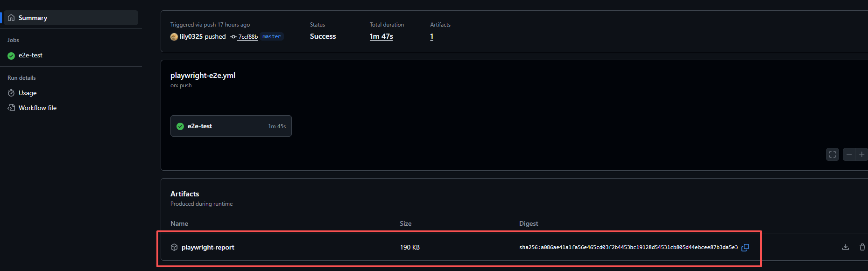Click the Usage stopwatch icon
868x271 pixels.
click(x=11, y=93)
